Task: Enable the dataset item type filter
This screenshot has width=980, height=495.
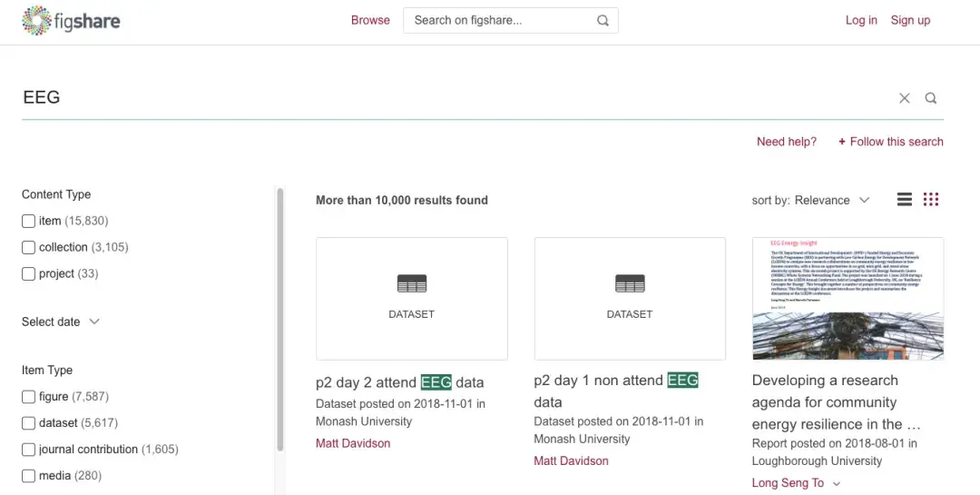Action: pos(28,423)
